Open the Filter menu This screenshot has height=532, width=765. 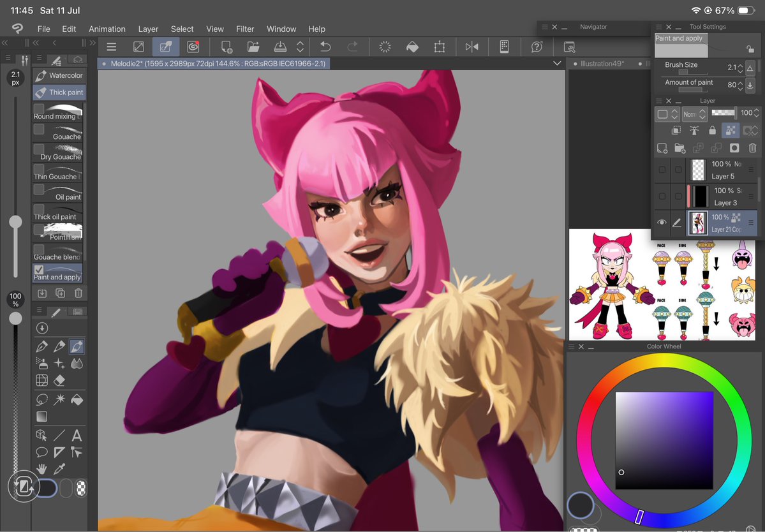[245, 29]
